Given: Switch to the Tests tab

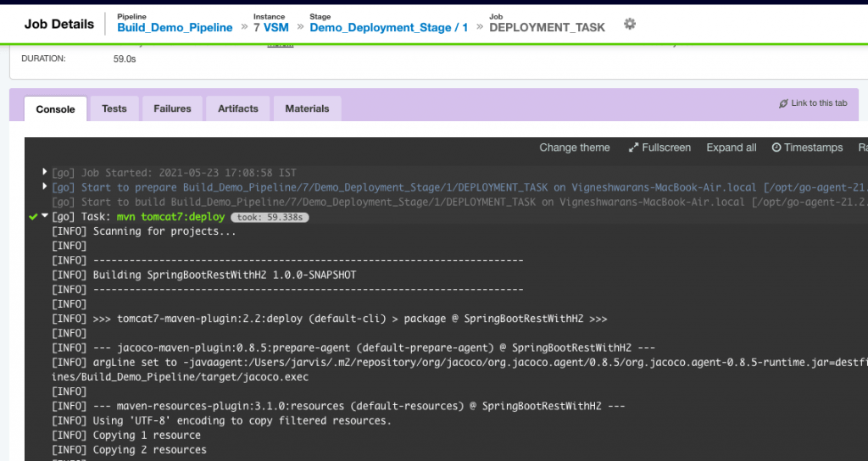Looking at the screenshot, I should coord(114,108).
